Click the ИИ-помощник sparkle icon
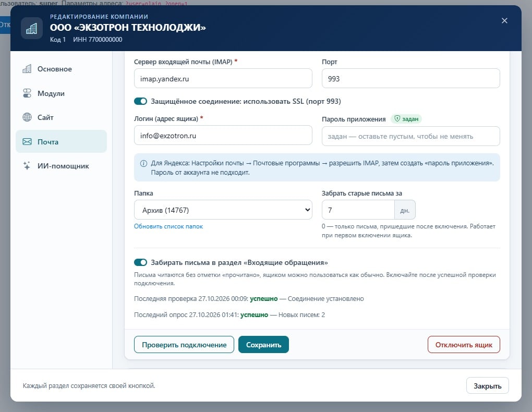 pyautogui.click(x=27, y=166)
